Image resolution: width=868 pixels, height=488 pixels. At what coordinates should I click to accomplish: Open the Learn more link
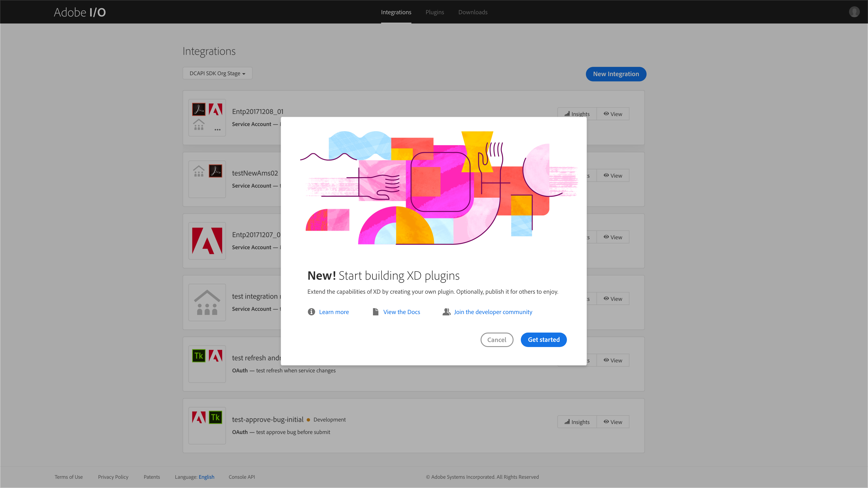coord(334,312)
